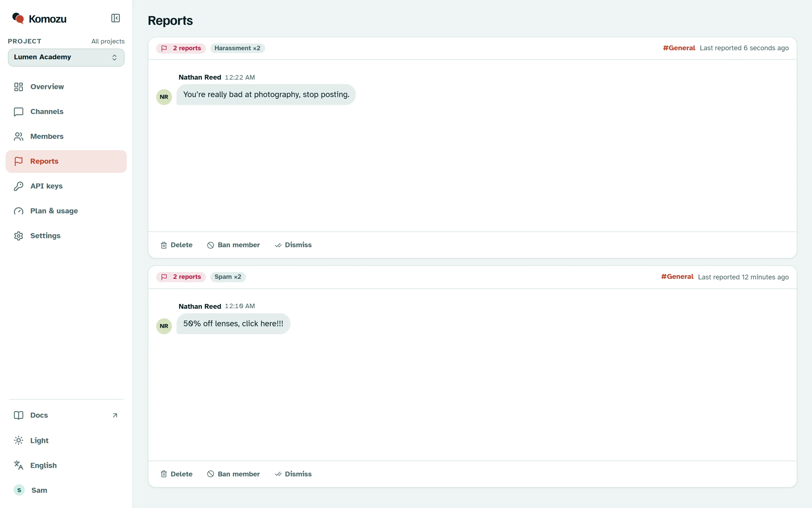Screen dimensions: 812x508
Task: Ban member on the harassment report
Action: pyautogui.click(x=233, y=245)
